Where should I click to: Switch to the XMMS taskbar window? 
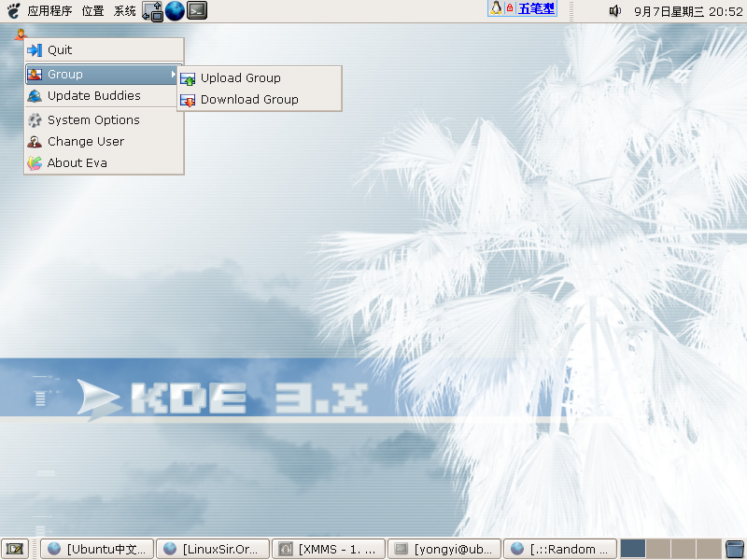(329, 549)
